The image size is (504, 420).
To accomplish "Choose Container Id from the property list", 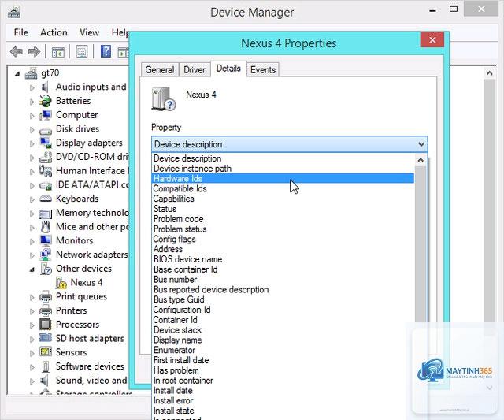I will pos(283,320).
